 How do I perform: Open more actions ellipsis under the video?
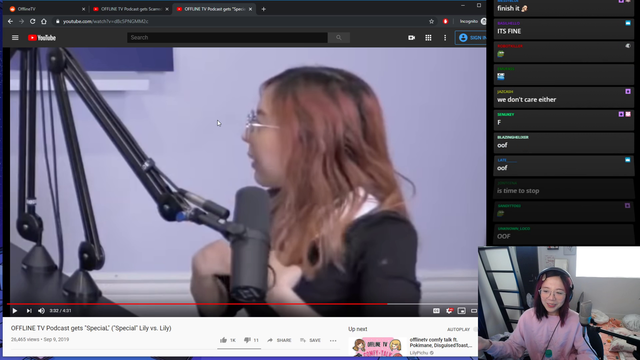333,340
